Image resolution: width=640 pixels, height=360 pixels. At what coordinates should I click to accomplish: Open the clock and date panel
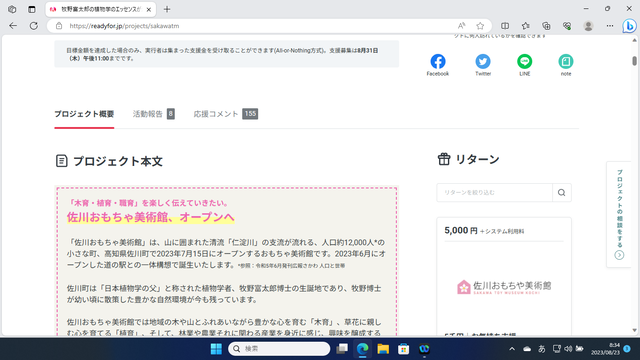pos(605,349)
